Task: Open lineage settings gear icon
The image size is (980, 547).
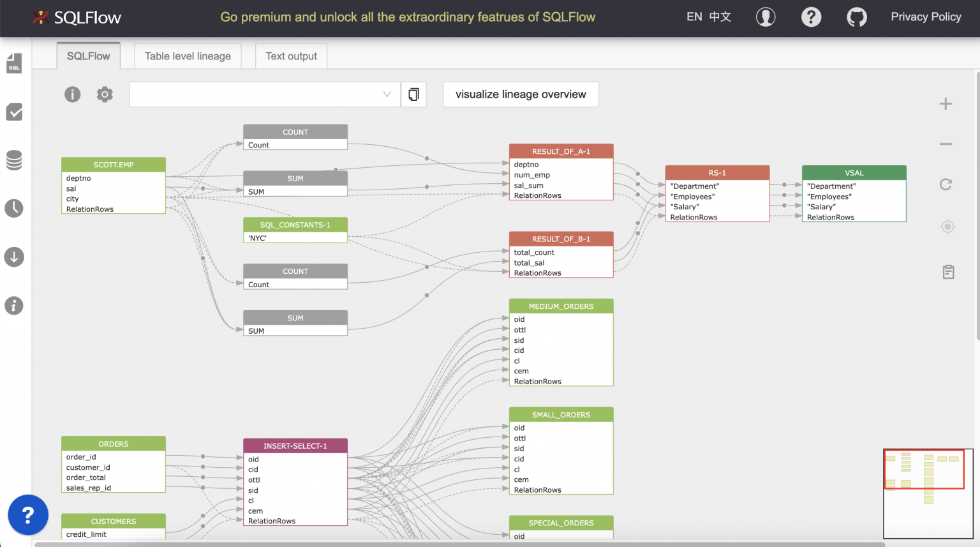Action: coord(105,94)
